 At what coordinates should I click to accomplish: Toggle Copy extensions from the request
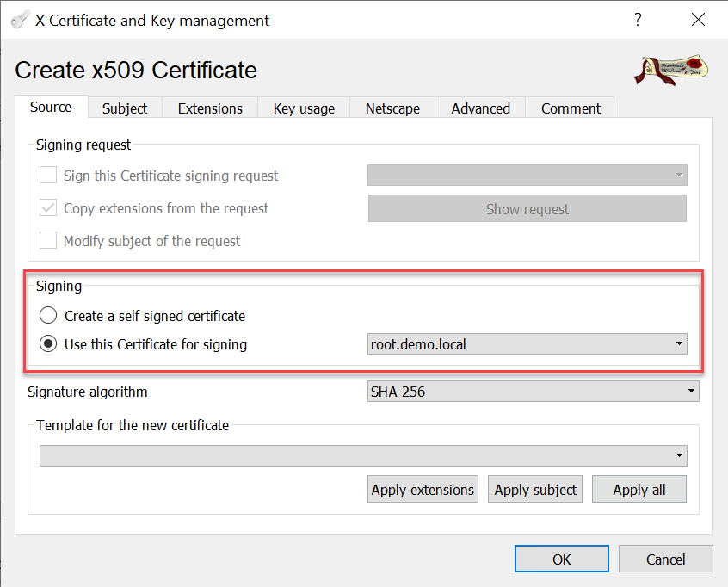(49, 208)
